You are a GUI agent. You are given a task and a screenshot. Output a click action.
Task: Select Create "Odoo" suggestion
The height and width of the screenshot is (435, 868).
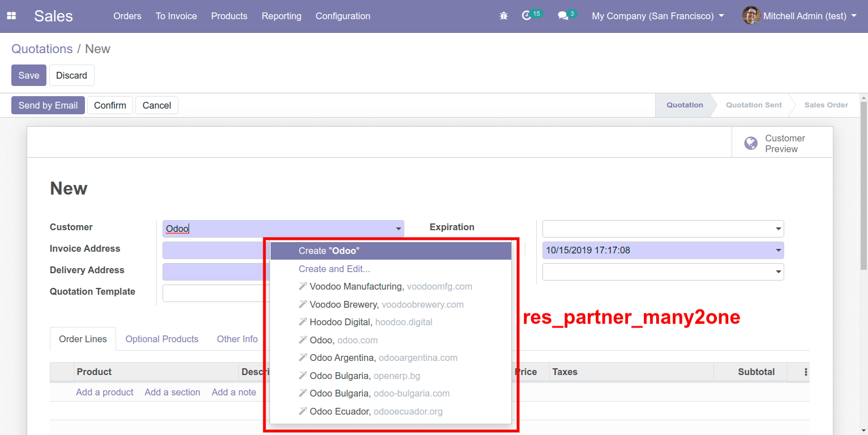391,251
